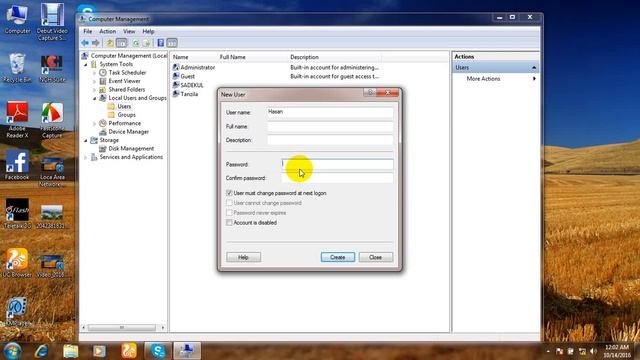Select the Computer desktop icon
This screenshot has width=640, height=360.
tap(17, 19)
